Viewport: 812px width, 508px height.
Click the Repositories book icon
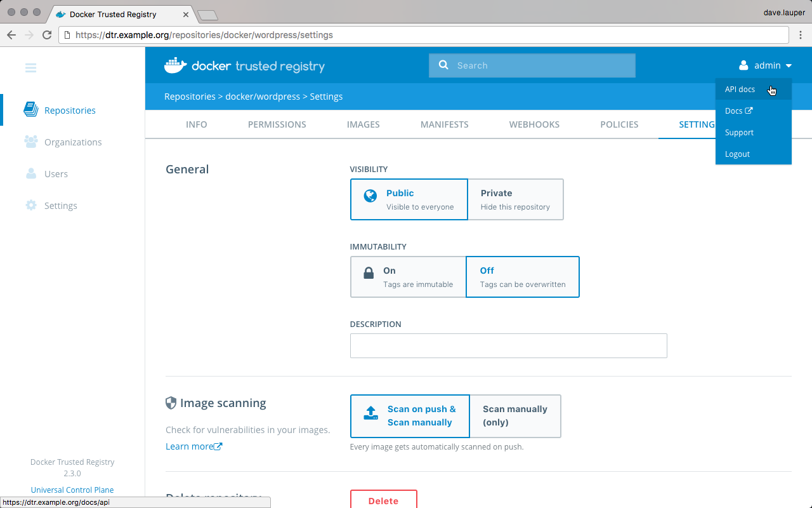(x=30, y=110)
